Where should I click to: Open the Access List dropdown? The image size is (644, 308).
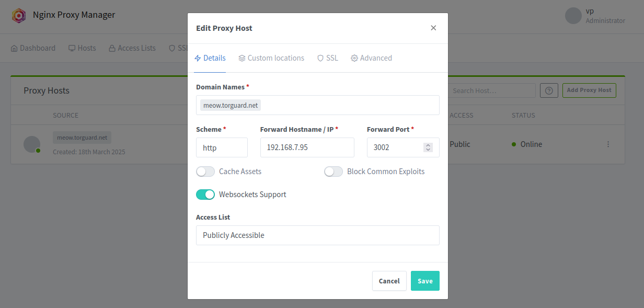317,235
